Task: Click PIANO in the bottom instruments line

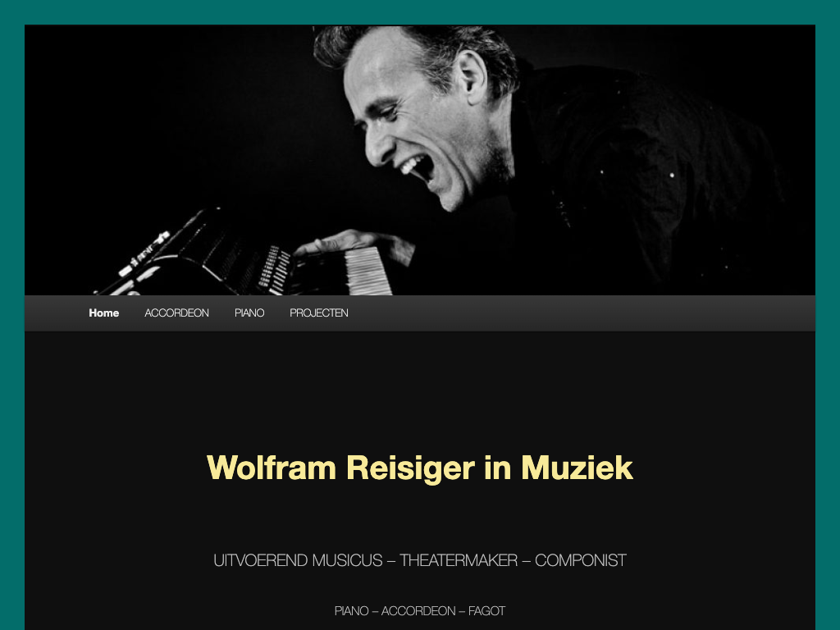Action: 351,611
